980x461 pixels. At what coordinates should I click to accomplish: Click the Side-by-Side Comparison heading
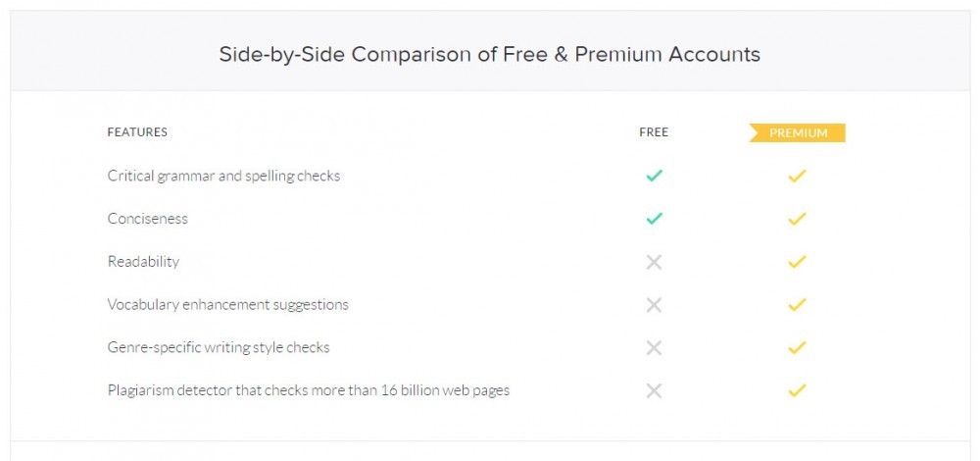(489, 54)
